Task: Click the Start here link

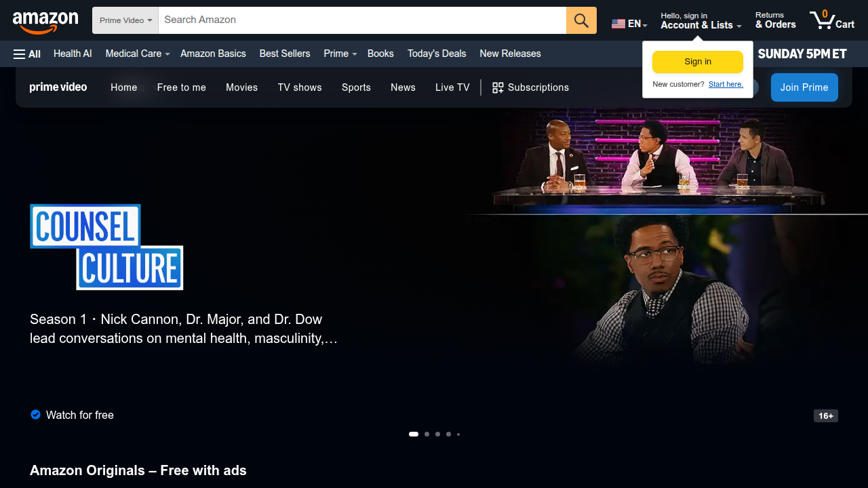Action: (x=726, y=84)
